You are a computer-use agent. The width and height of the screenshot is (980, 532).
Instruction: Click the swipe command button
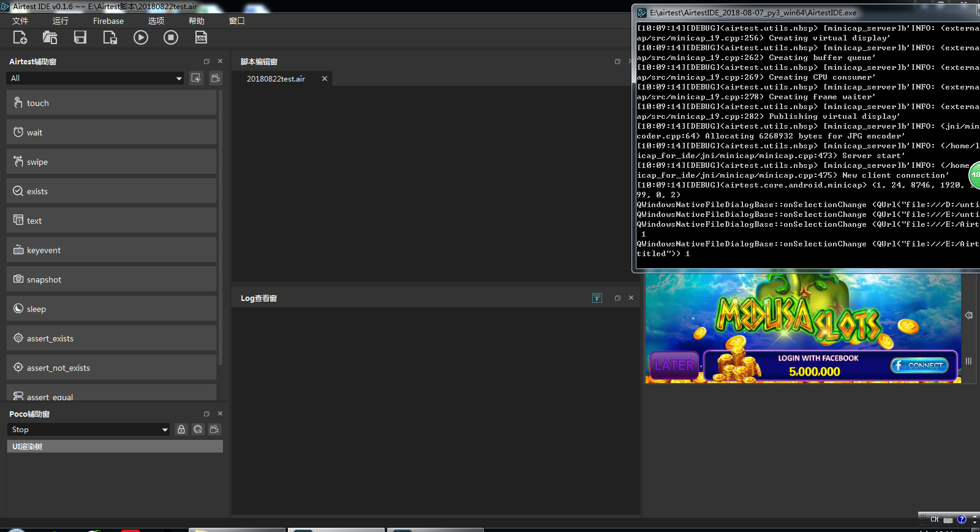point(111,162)
